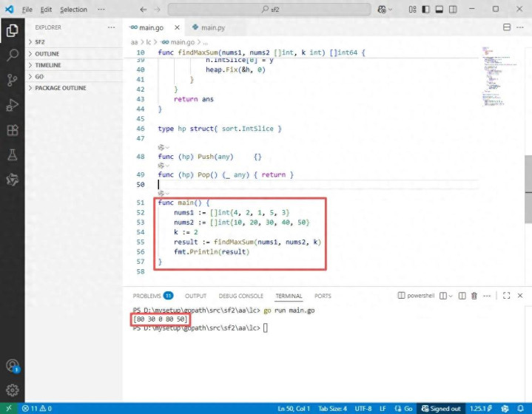The image size is (532, 414).
Task: Kill terminal with the trash icon
Action: tap(474, 296)
